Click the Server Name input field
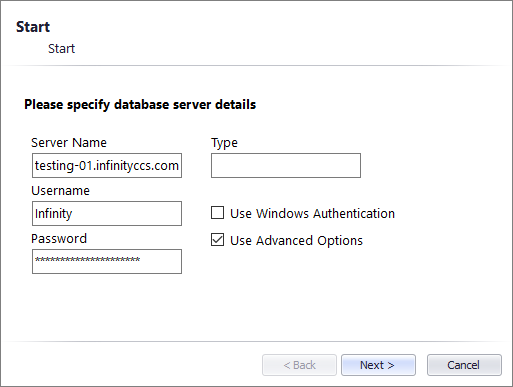 [x=107, y=165]
